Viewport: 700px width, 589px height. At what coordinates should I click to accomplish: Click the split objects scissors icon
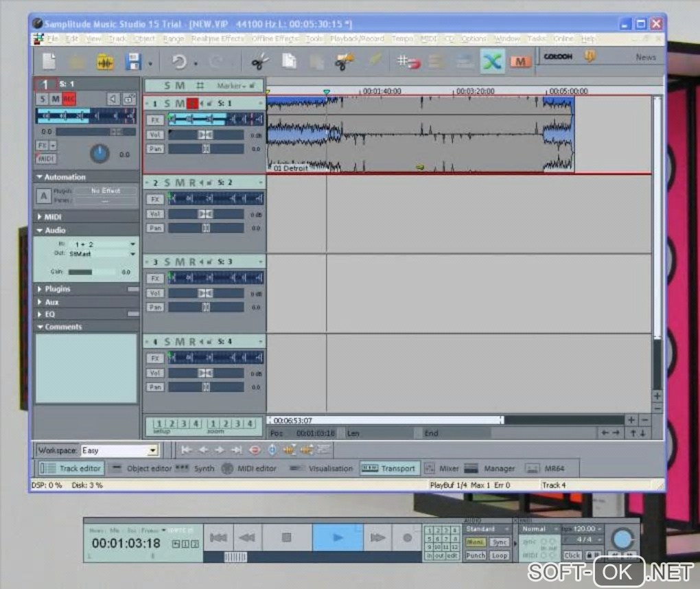(344, 62)
